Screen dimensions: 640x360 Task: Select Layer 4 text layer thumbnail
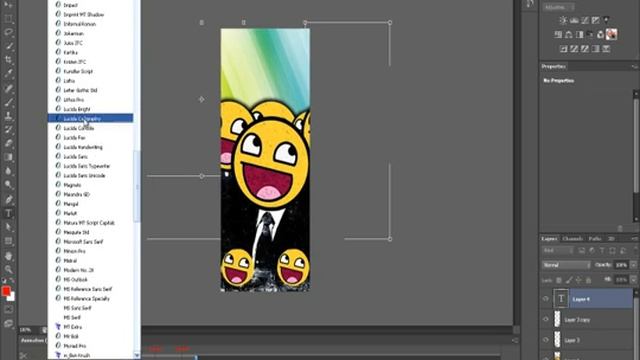pos(561,299)
